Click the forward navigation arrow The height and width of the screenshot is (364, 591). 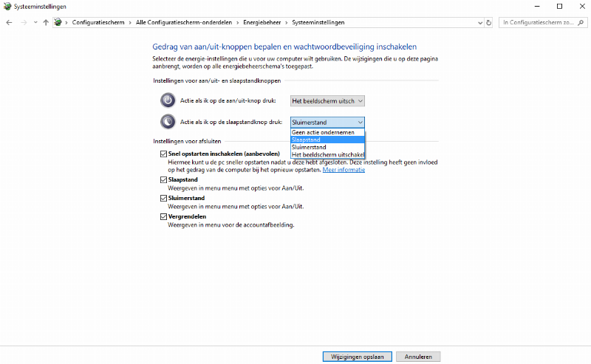point(24,23)
